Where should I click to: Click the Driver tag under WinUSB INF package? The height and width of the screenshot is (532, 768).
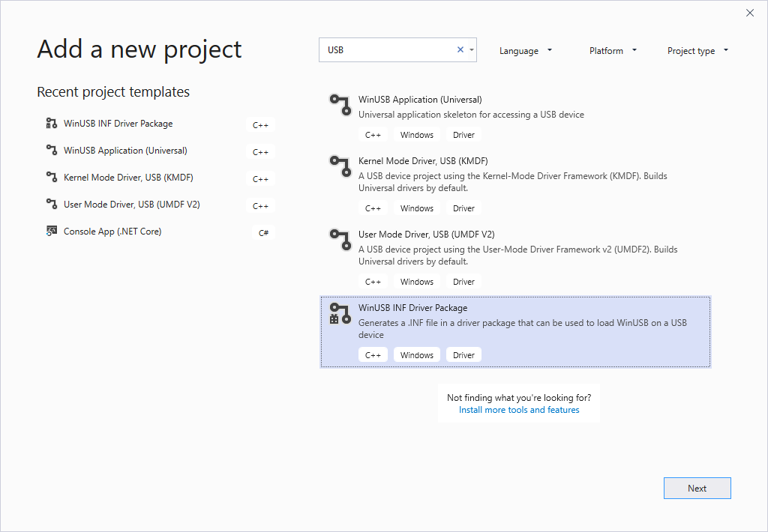coord(463,355)
